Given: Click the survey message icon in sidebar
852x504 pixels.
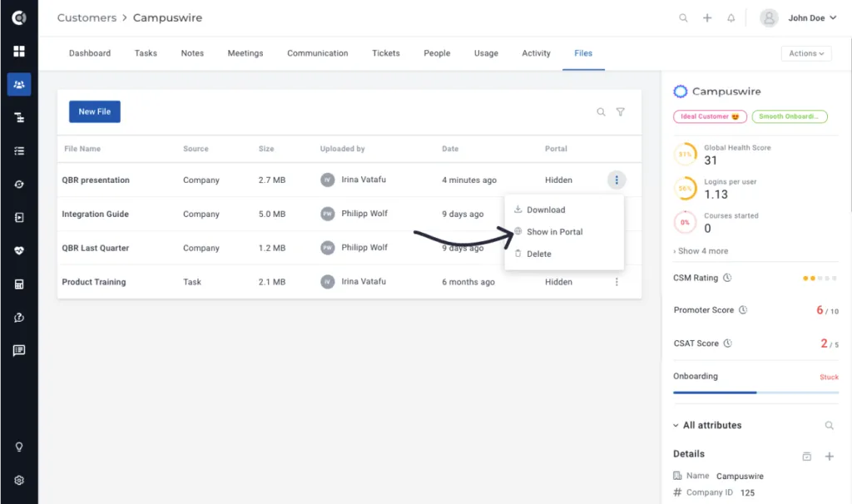Looking at the screenshot, I should click(19, 350).
